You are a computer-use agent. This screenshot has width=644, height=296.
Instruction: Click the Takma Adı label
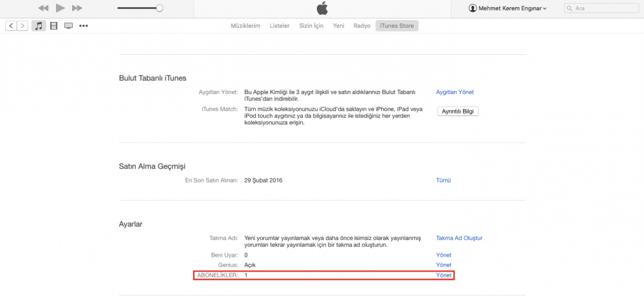tap(224, 237)
